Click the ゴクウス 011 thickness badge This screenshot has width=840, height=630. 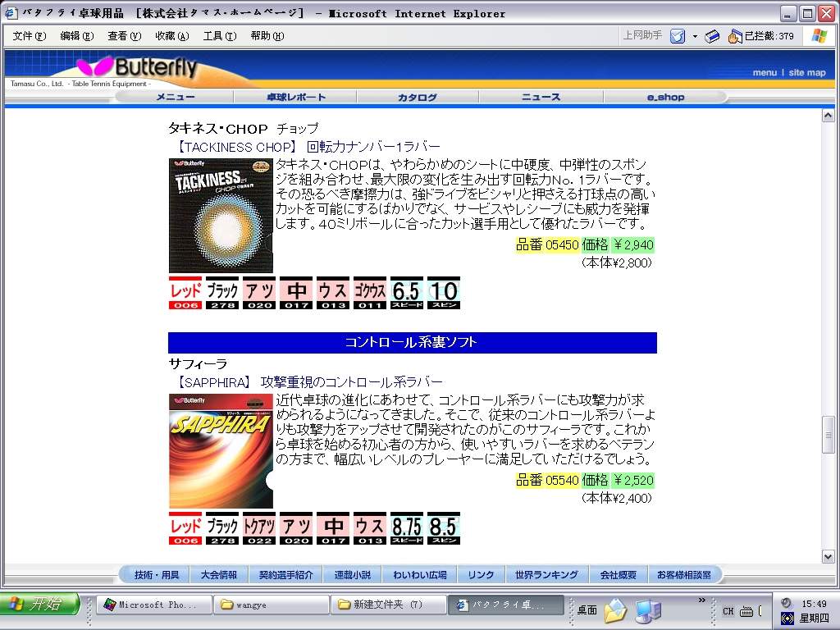tap(370, 293)
